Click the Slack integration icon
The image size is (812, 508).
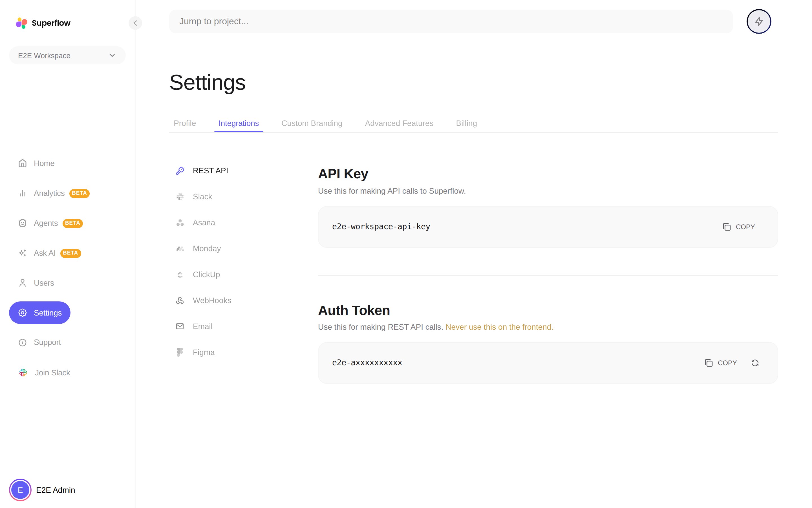click(x=180, y=196)
